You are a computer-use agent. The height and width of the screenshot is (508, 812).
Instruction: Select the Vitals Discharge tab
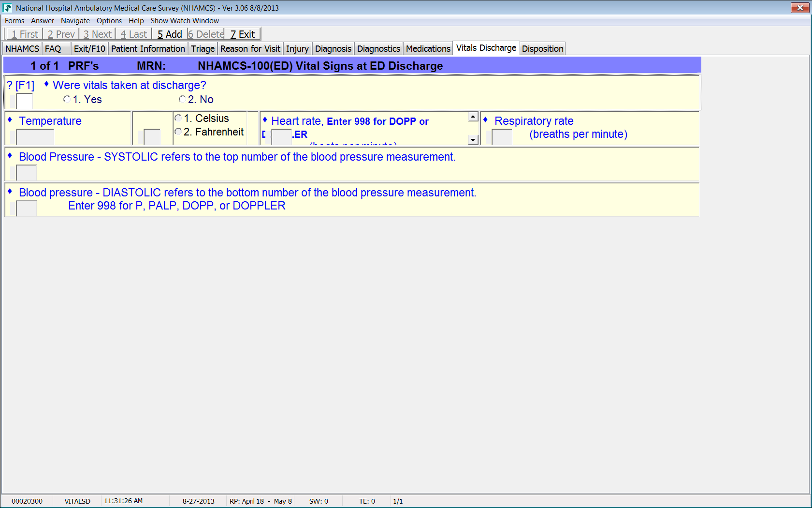486,48
